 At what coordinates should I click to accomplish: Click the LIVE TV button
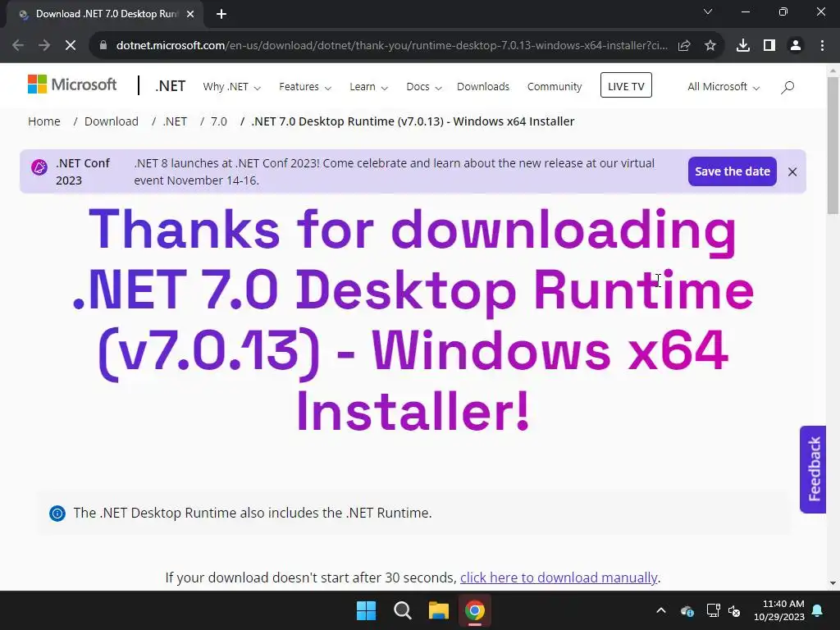point(626,85)
